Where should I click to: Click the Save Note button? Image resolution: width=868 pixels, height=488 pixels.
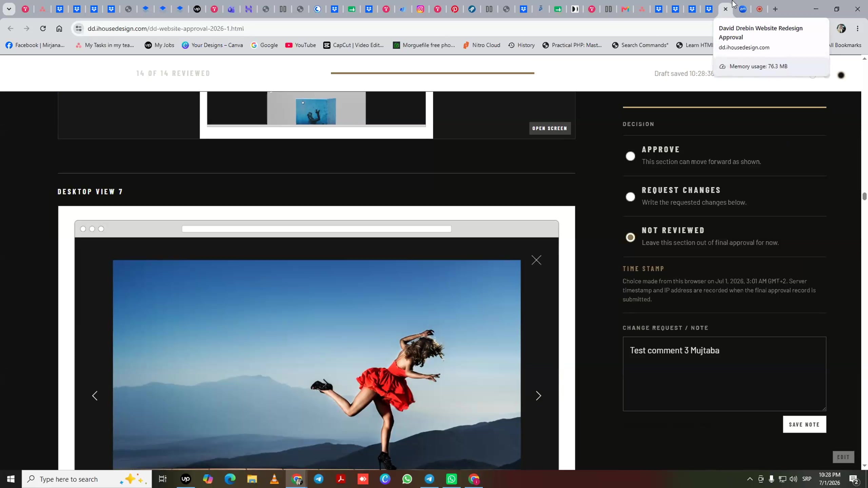[x=804, y=424]
